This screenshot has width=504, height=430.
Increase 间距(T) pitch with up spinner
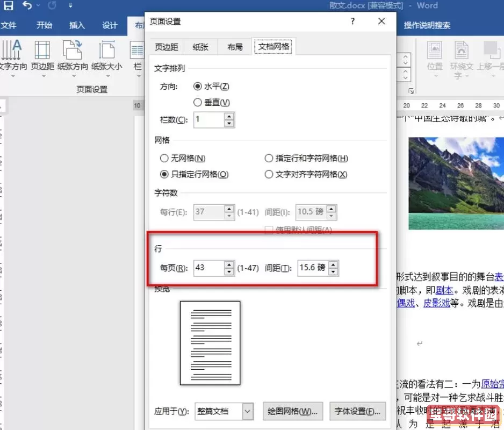coord(333,264)
